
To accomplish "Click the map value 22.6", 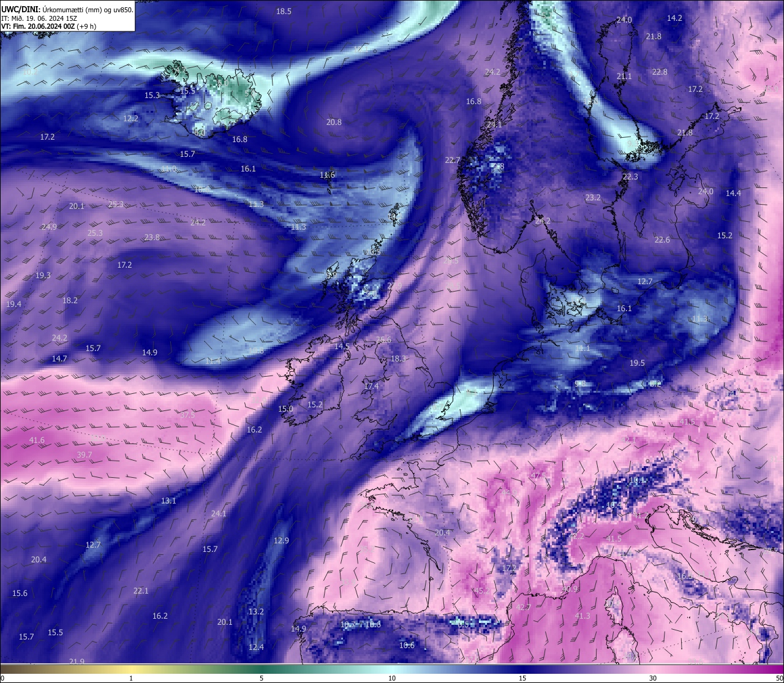I will [662, 240].
